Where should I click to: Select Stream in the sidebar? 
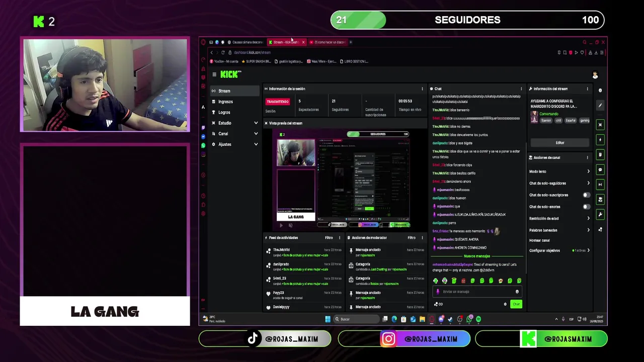pyautogui.click(x=234, y=91)
